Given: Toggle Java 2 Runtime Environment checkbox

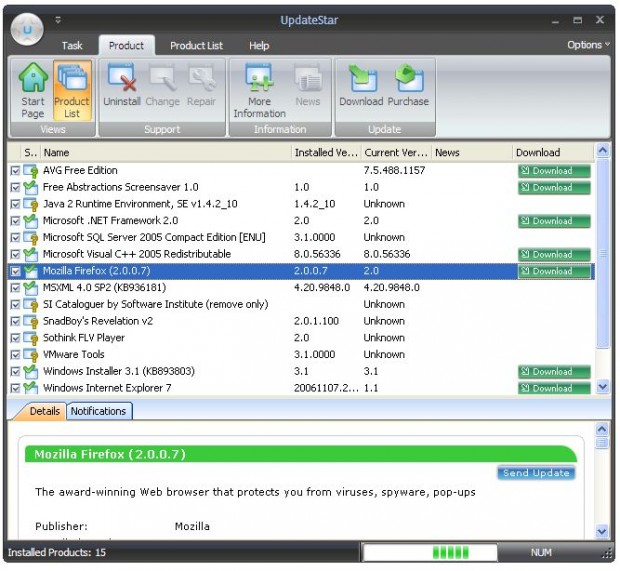Looking at the screenshot, I should click(x=15, y=204).
